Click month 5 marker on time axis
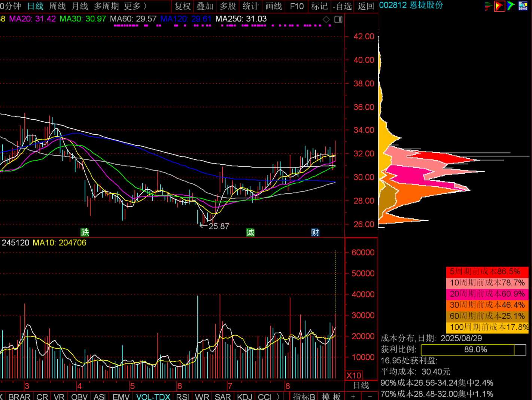 (x=132, y=386)
